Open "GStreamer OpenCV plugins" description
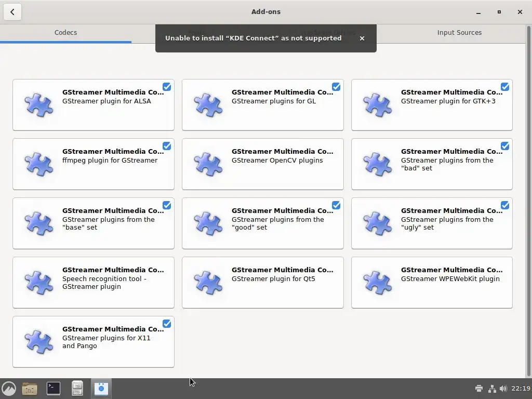 pyautogui.click(x=277, y=160)
